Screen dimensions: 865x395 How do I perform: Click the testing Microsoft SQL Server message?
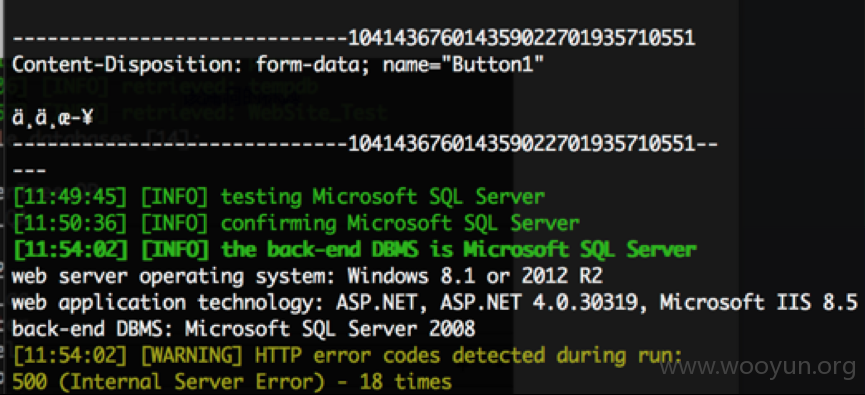coord(383,196)
